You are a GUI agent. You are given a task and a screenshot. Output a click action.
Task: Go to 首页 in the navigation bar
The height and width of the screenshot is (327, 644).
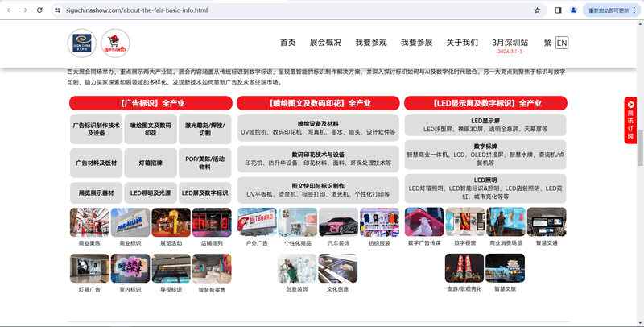tap(287, 43)
